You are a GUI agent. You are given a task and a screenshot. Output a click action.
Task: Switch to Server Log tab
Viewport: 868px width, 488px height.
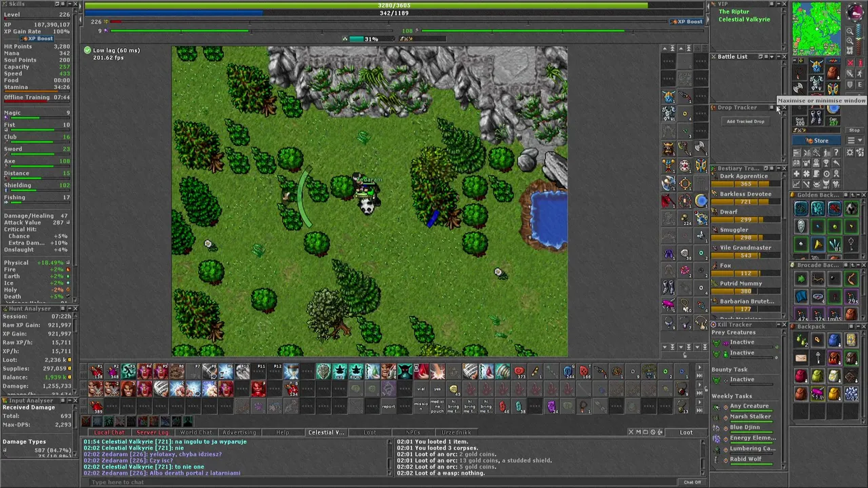coord(153,432)
